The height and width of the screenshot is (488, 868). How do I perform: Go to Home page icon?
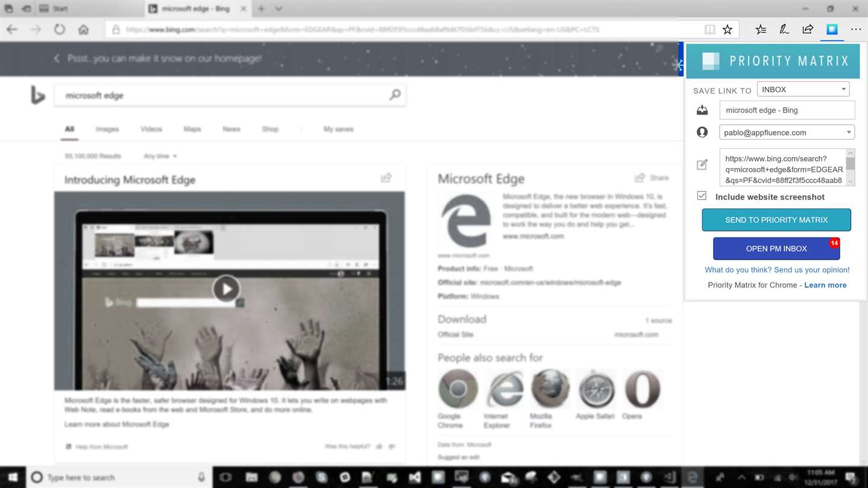point(84,29)
